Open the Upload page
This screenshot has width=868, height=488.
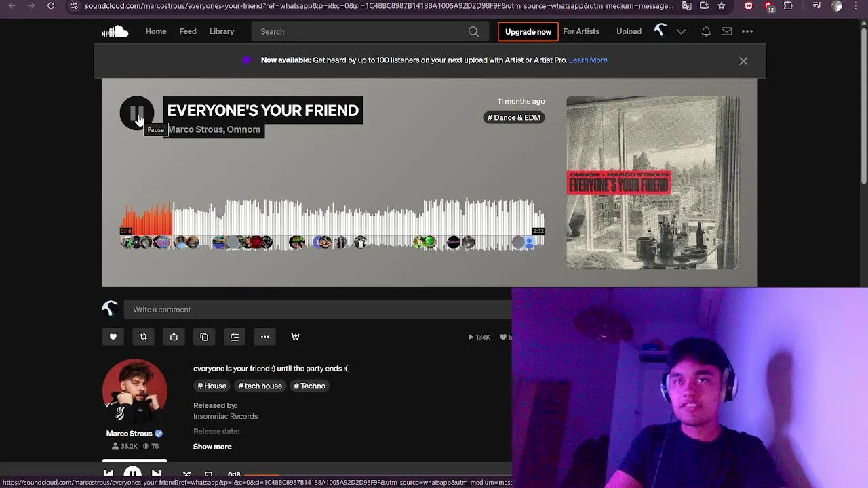click(629, 32)
